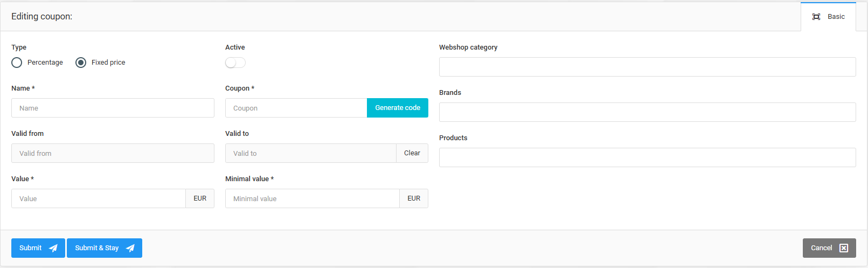Viewport: 868px width, 268px height.
Task: Click into the Value amount field
Action: (98, 198)
